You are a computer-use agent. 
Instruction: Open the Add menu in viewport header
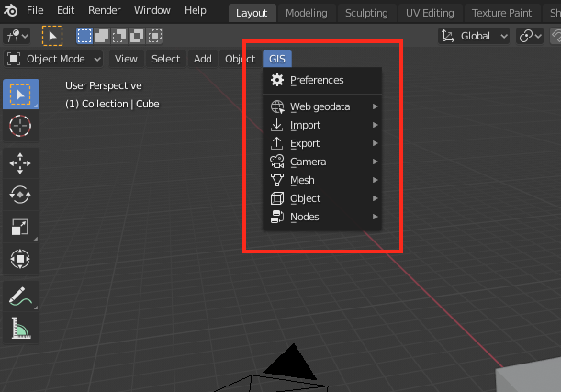(203, 59)
